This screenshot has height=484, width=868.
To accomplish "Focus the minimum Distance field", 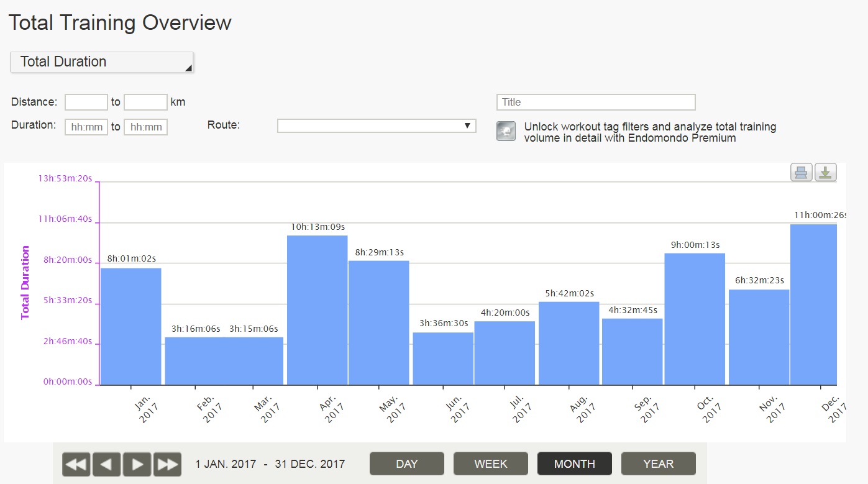I will 86,102.
